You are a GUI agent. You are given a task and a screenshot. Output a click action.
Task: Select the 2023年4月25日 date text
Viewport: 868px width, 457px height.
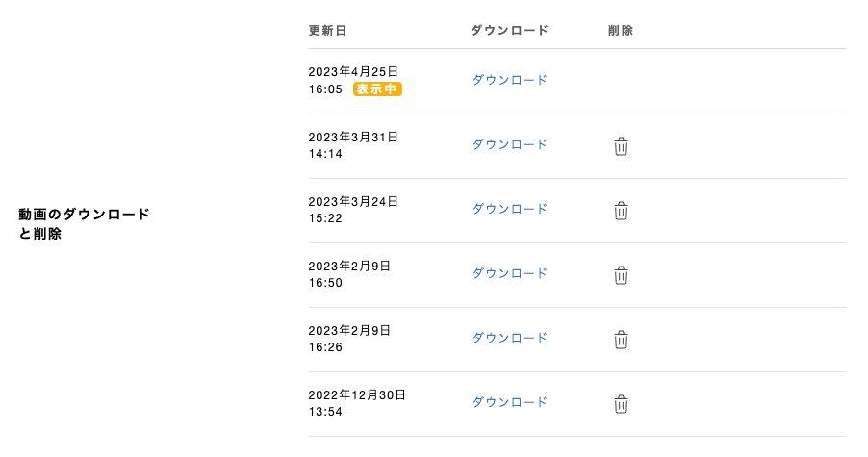[353, 72]
